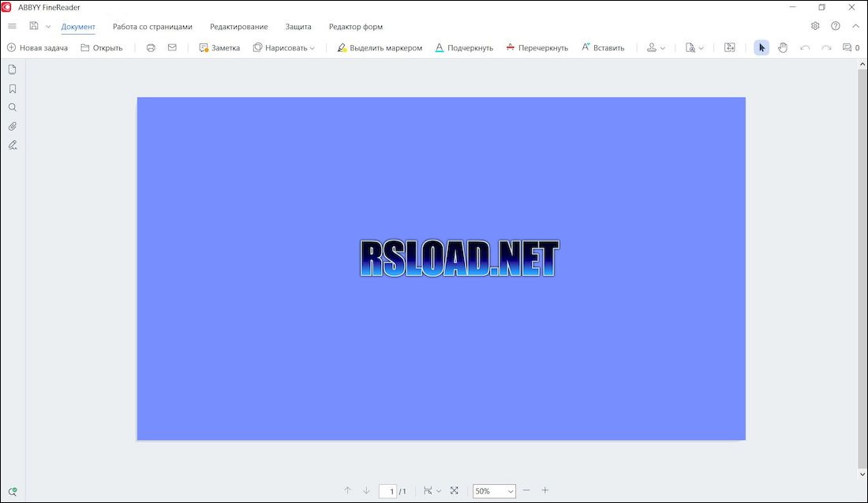Open the Защита tab
Image resolution: width=868 pixels, height=503 pixels.
(x=297, y=27)
